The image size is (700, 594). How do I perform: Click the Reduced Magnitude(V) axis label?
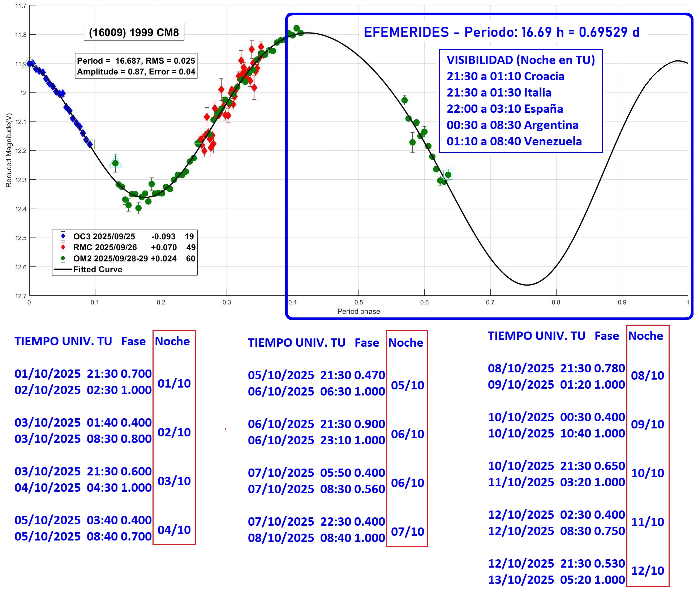pyautogui.click(x=9, y=150)
